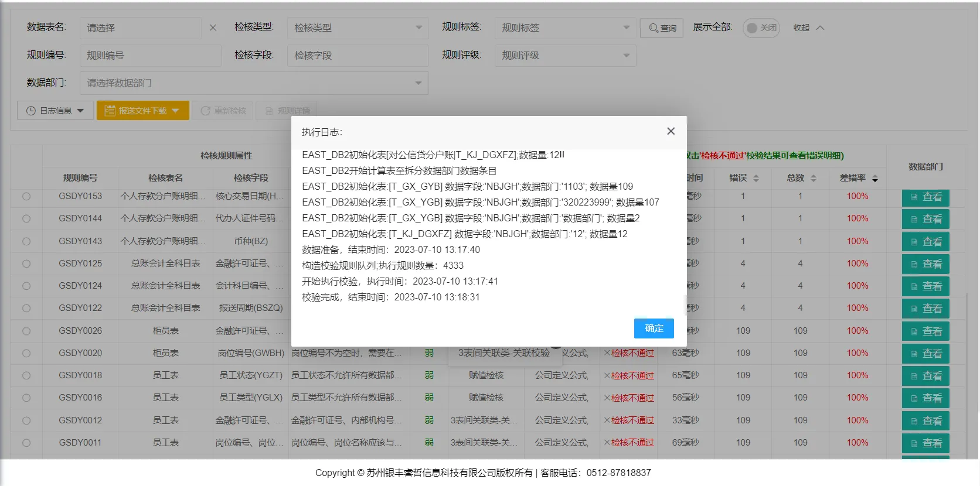Sort by 错误 column sort icon
980x486 pixels.
(x=756, y=178)
